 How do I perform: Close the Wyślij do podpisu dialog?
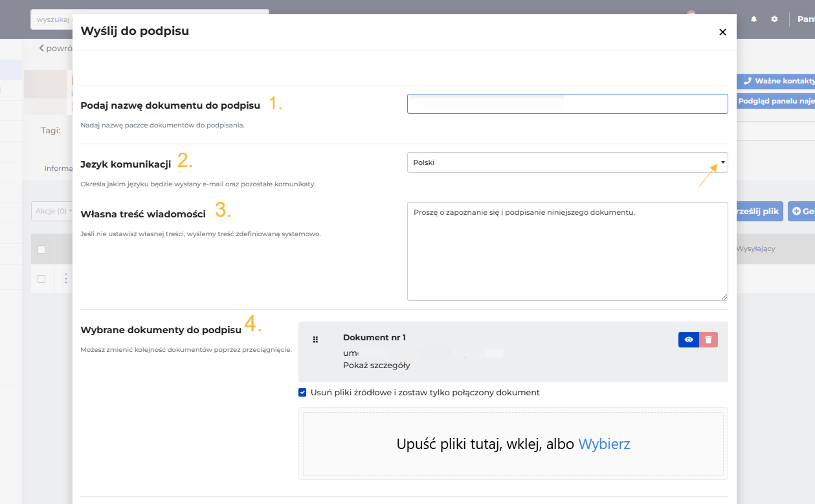722,32
